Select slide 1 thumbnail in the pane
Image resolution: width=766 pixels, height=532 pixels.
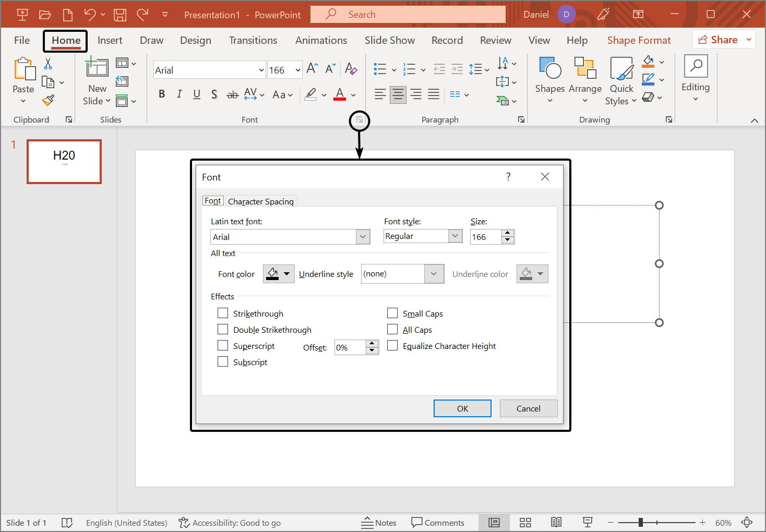64,162
